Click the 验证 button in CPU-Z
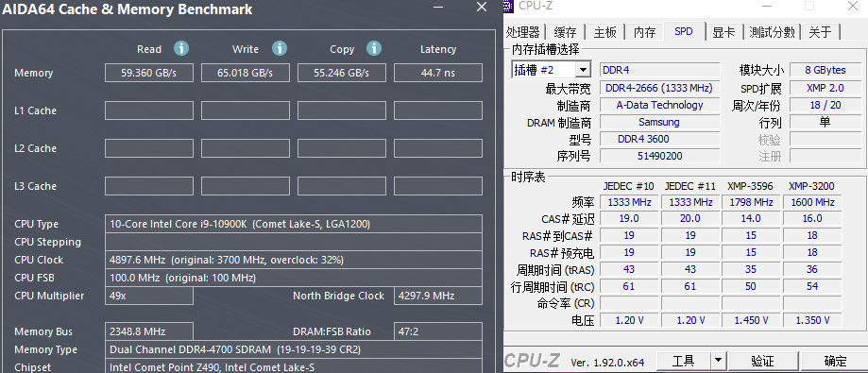The image size is (868, 373). tap(762, 361)
